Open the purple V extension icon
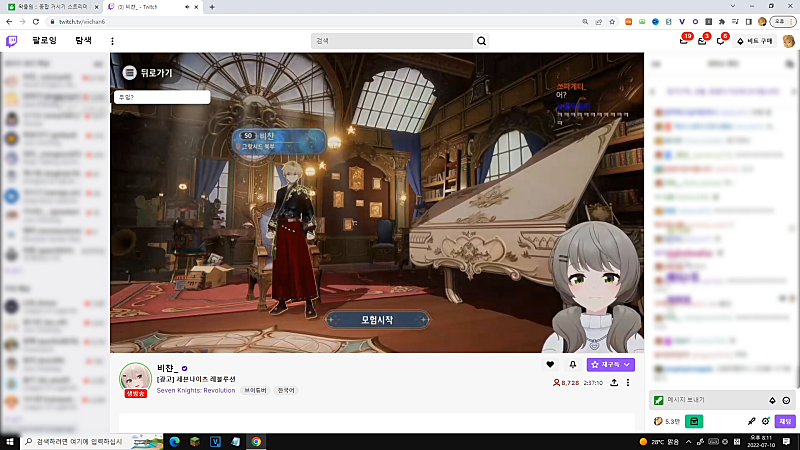 coord(682,22)
